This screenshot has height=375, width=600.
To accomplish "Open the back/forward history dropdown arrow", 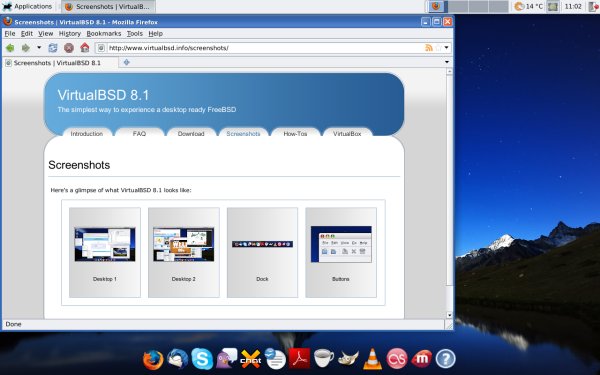I will tap(39, 48).
